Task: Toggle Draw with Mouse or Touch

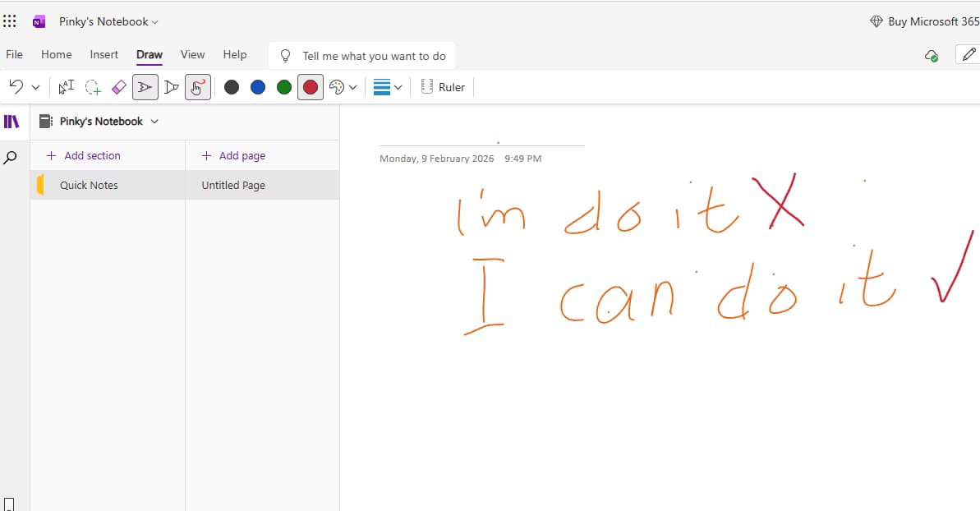Action: click(198, 87)
